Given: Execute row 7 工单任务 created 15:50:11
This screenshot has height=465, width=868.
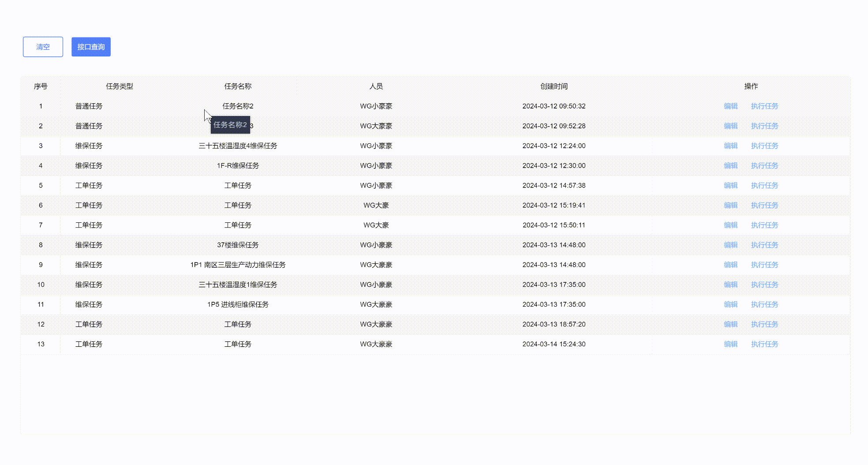Looking at the screenshot, I should coord(764,225).
